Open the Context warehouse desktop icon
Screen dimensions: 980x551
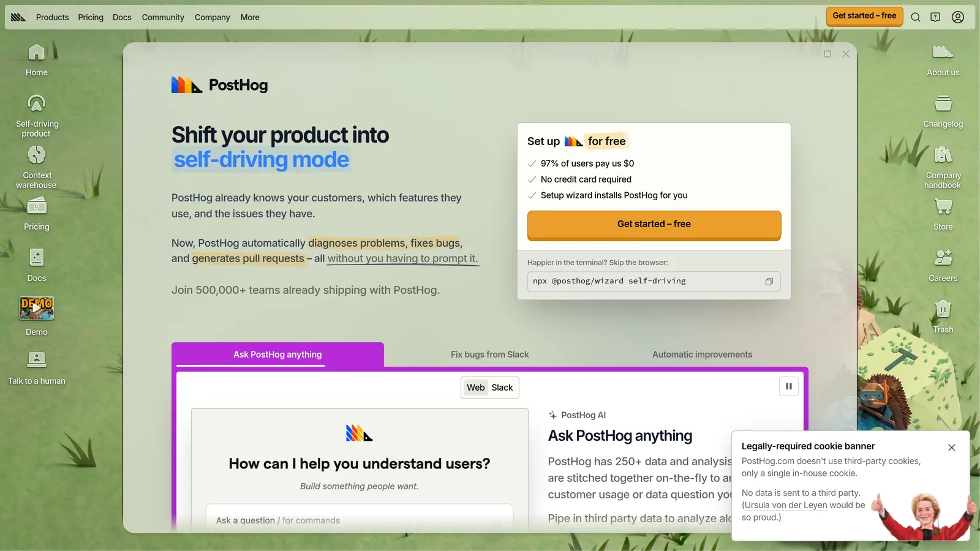(37, 167)
